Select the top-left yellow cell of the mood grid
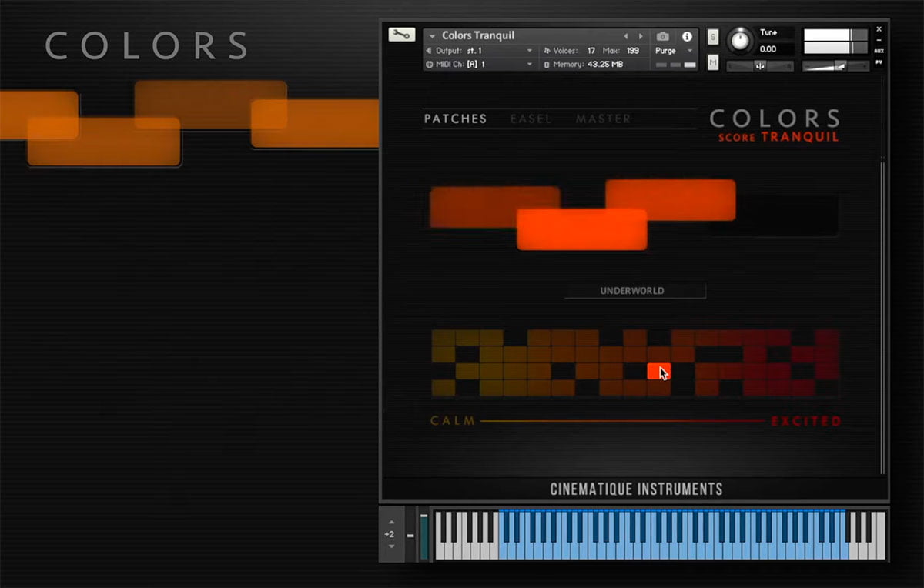The height and width of the screenshot is (588, 924). pyautogui.click(x=444, y=338)
